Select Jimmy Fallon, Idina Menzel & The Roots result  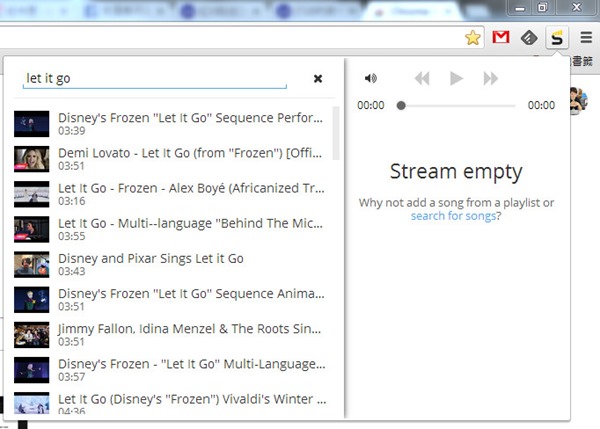(x=172, y=335)
